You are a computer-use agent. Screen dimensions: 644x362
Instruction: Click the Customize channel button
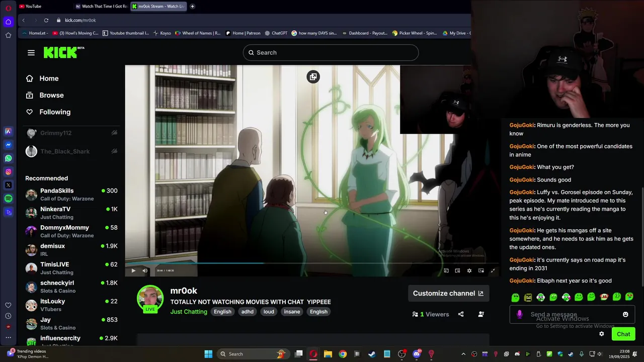(x=448, y=294)
